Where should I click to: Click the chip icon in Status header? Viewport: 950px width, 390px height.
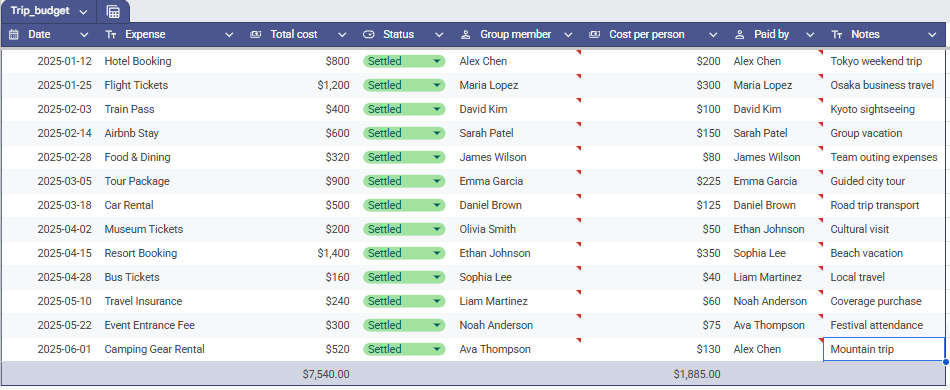[x=368, y=35]
